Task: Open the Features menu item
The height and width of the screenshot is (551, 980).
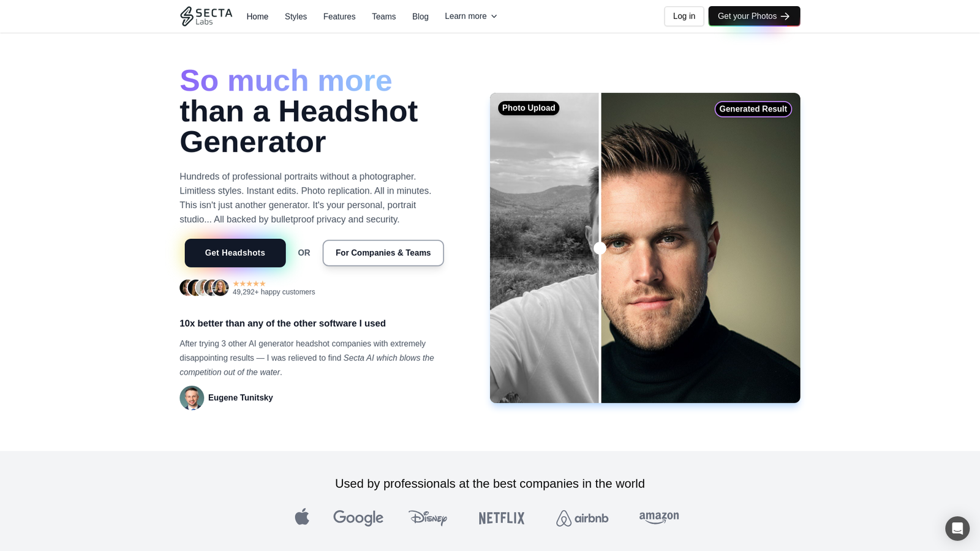Action: tap(339, 17)
